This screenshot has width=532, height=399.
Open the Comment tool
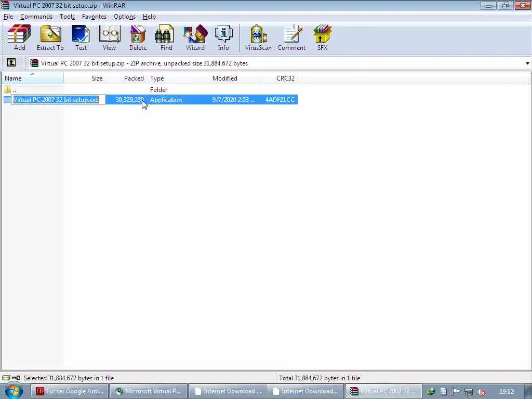291,37
